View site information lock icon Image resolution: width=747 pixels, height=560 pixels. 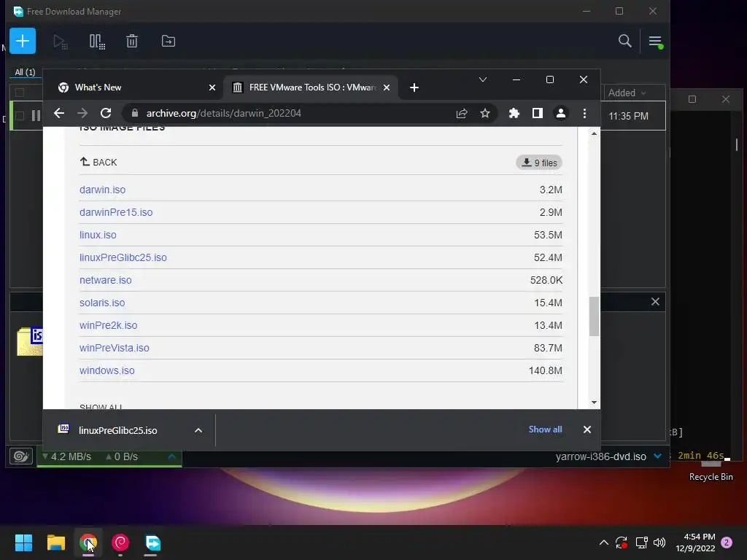tap(135, 113)
